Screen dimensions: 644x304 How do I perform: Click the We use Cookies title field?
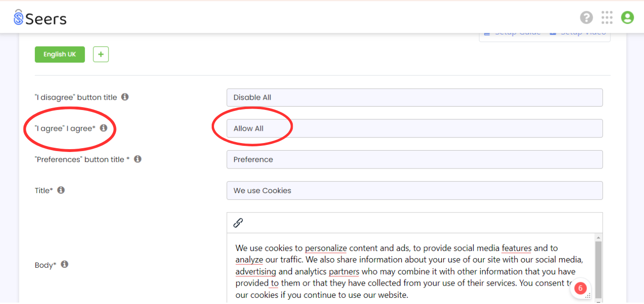(x=414, y=191)
